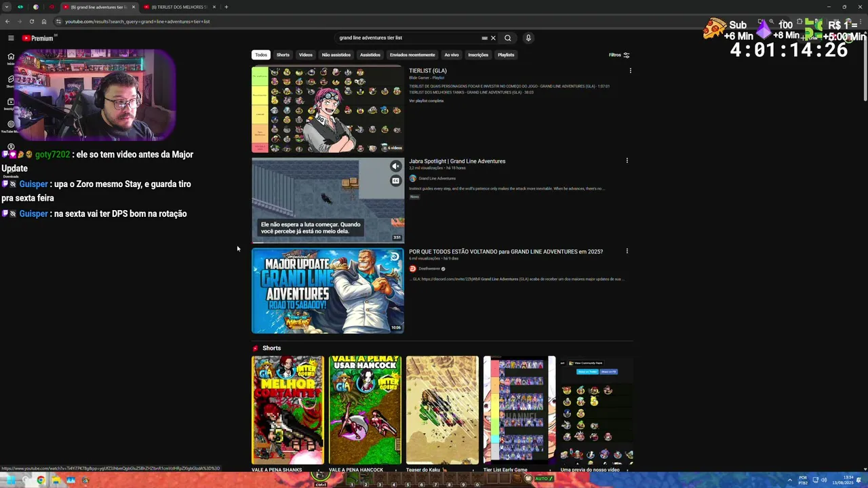Start voice search with the microphone icon
The width and height of the screenshot is (868, 488).
point(528,38)
